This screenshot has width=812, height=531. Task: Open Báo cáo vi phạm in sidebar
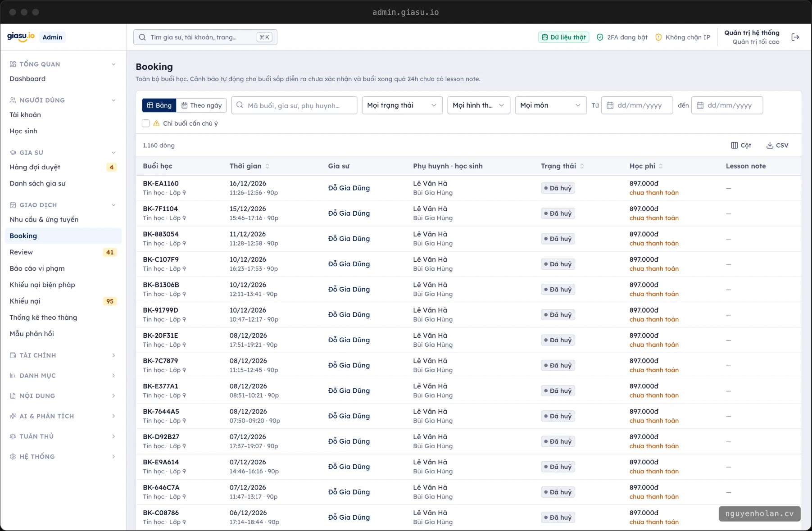63,268
